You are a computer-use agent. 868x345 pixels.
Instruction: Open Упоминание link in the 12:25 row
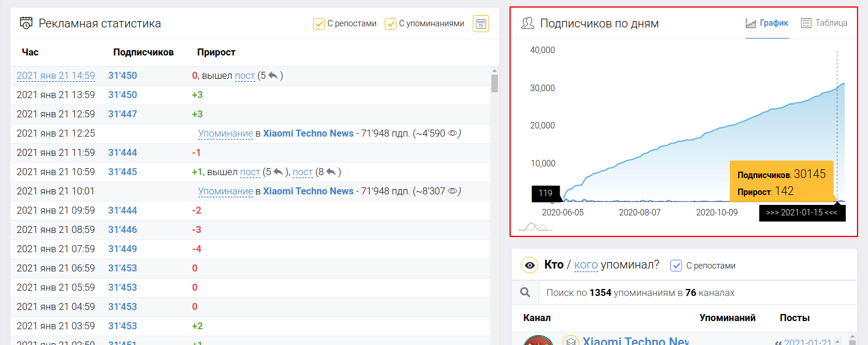coord(226,133)
